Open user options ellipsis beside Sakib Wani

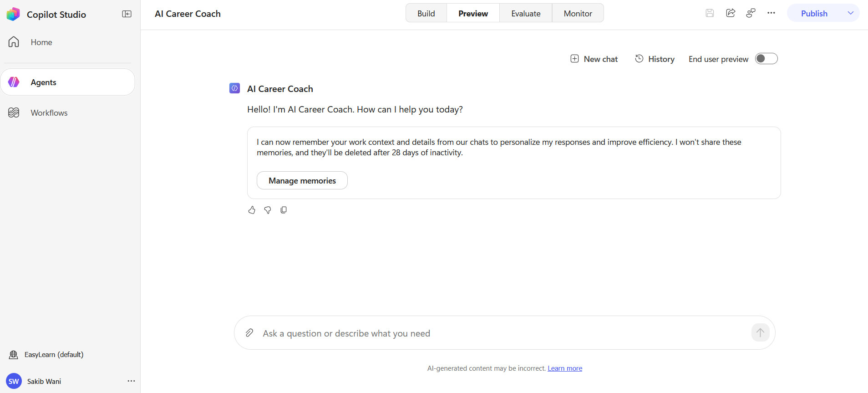[131, 381]
